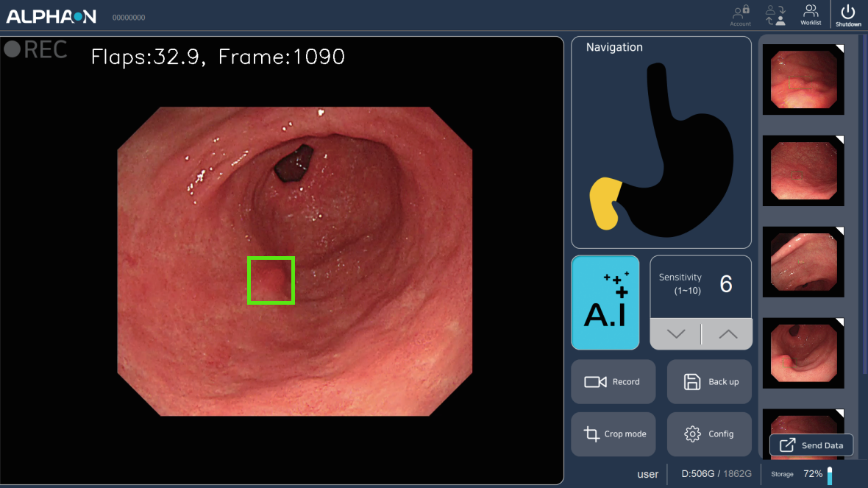This screenshot has height=488, width=868.
Task: Open the Config settings
Action: (709, 434)
